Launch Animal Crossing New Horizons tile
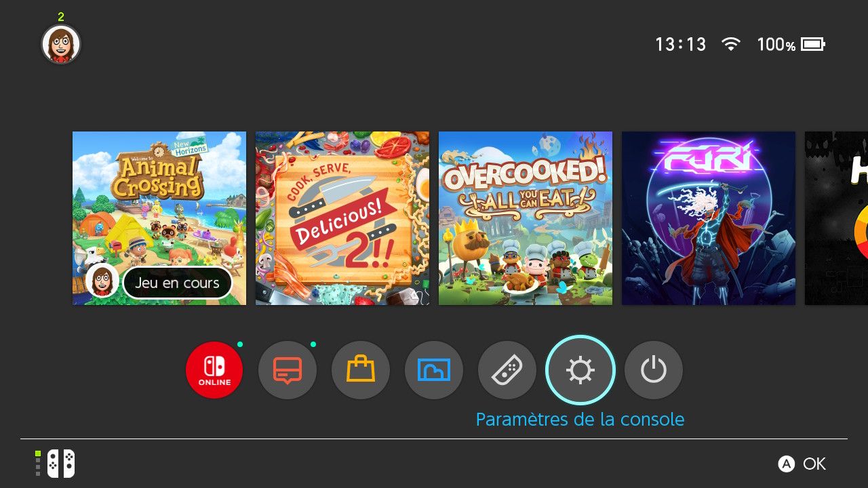The image size is (868, 488). [159, 218]
